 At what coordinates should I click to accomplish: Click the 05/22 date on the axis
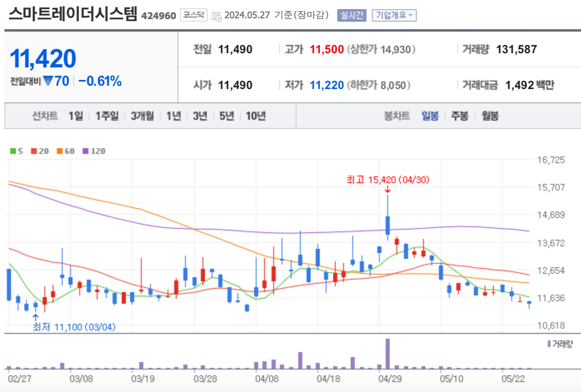pyautogui.click(x=513, y=379)
